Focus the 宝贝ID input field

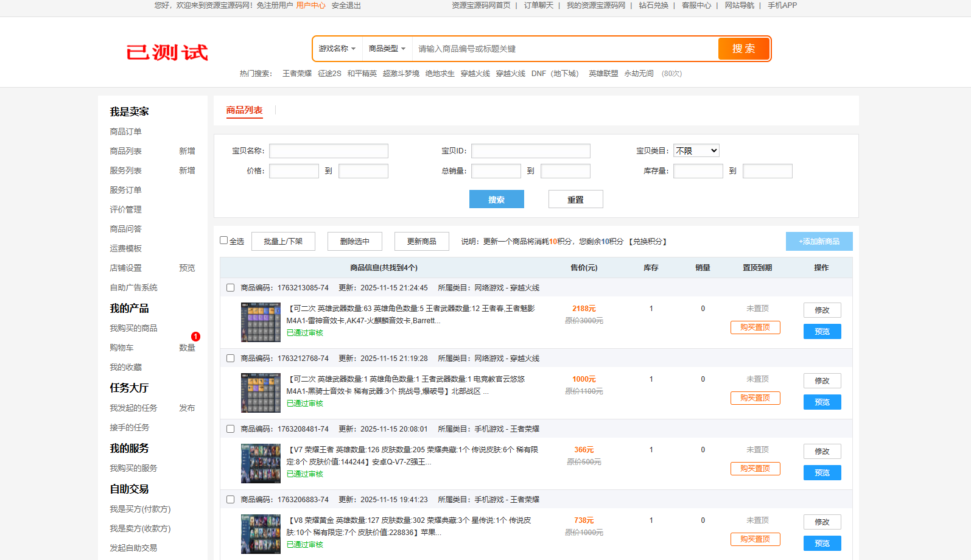531,151
